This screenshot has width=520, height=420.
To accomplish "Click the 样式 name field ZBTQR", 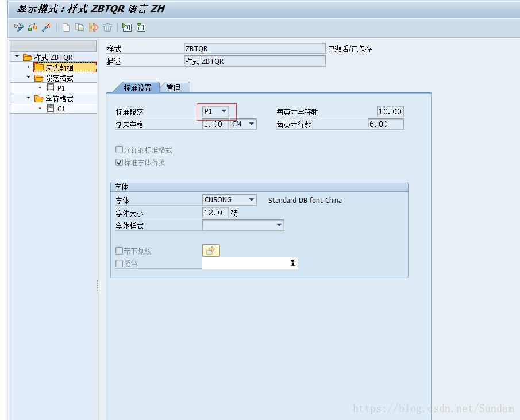I will [255, 48].
